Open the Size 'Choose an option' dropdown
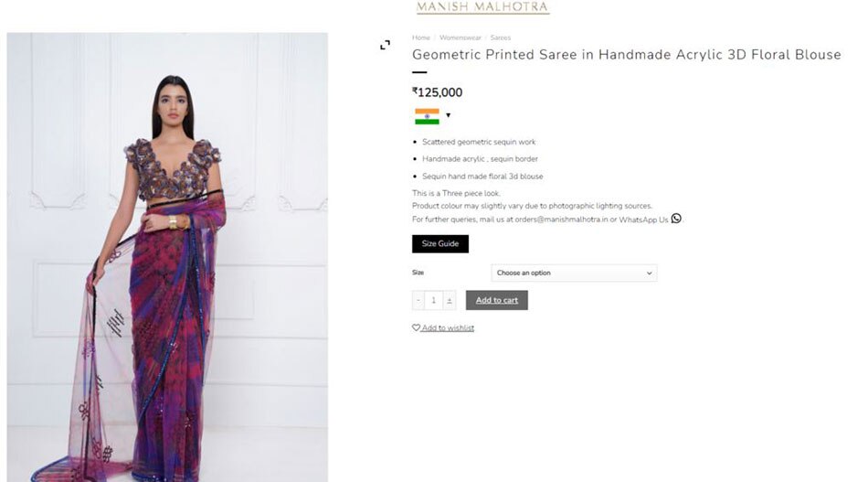 (x=574, y=273)
